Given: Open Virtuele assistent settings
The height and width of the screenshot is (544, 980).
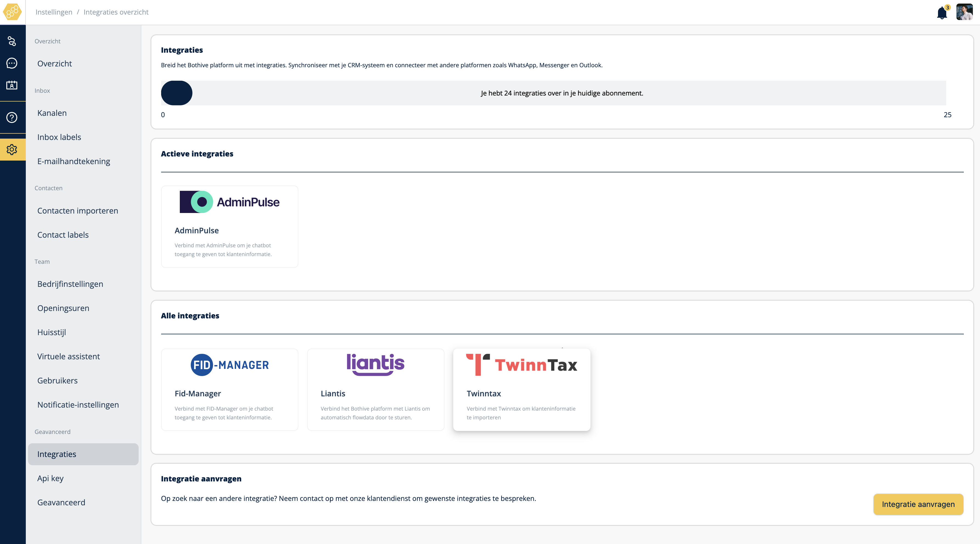Looking at the screenshot, I should [x=68, y=357].
